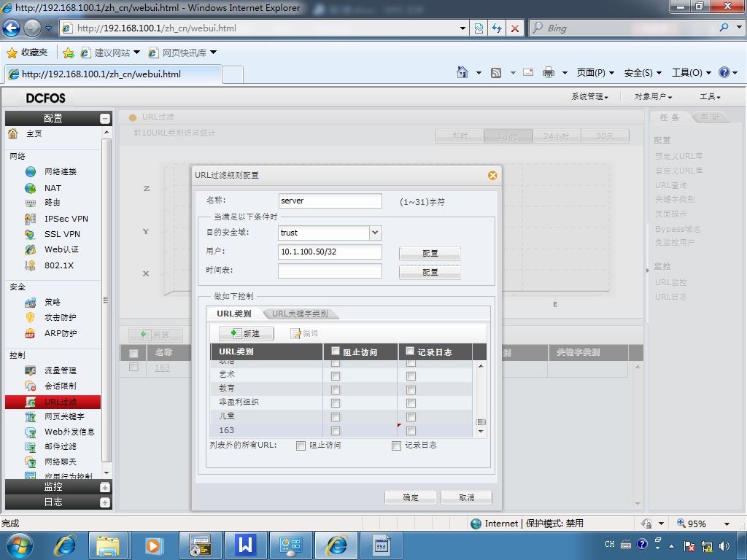This screenshot has width=747, height=560.
Task: Open IE 工具(O) menu
Action: pyautogui.click(x=692, y=73)
